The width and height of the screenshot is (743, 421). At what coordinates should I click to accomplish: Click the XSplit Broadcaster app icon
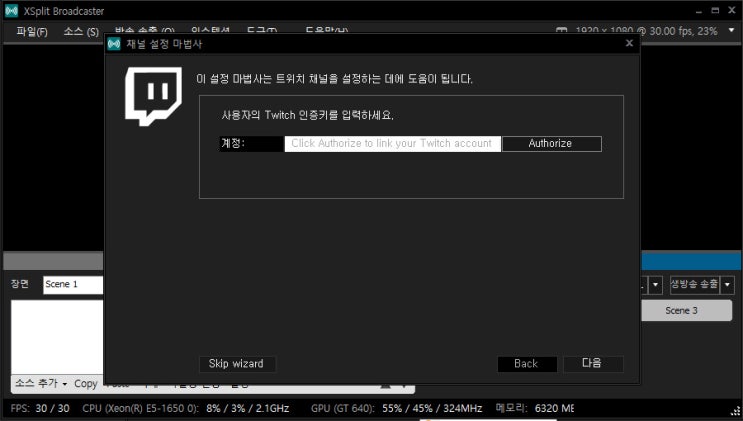coord(11,11)
